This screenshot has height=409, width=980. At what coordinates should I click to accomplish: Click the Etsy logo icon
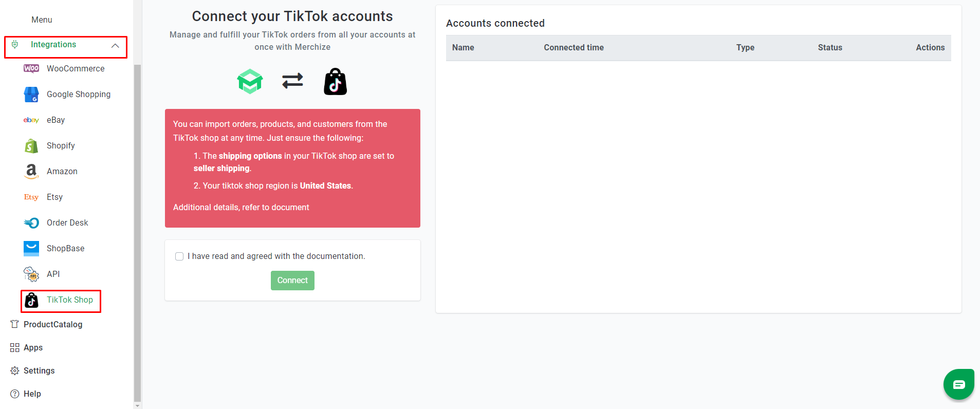tap(31, 197)
